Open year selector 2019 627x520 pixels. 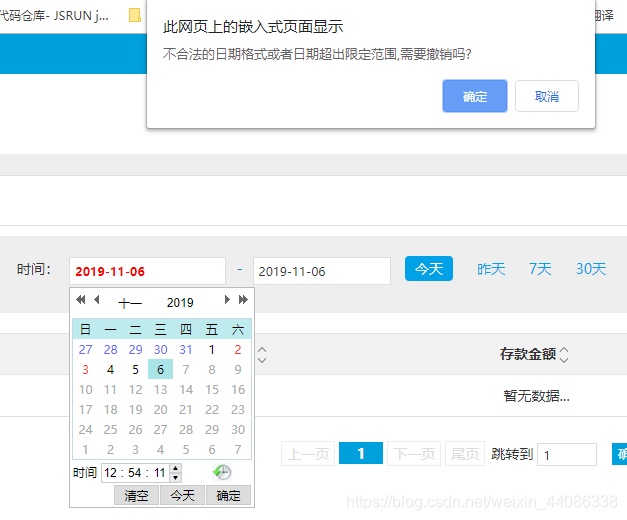coord(180,303)
